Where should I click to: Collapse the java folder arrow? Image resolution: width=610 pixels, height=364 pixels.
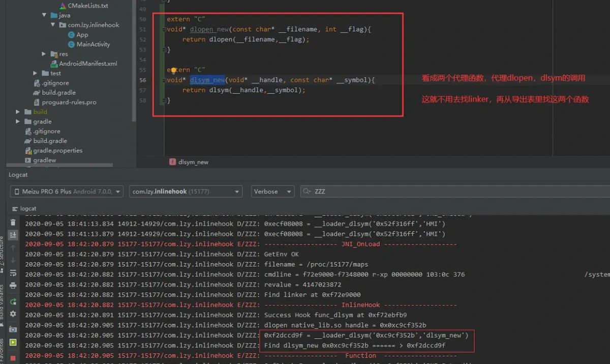point(45,15)
